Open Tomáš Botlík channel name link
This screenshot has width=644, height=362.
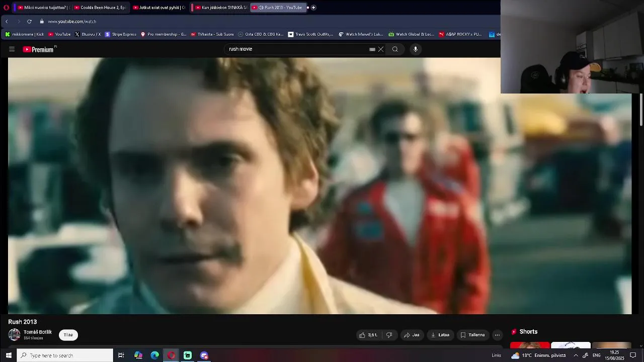point(38,332)
